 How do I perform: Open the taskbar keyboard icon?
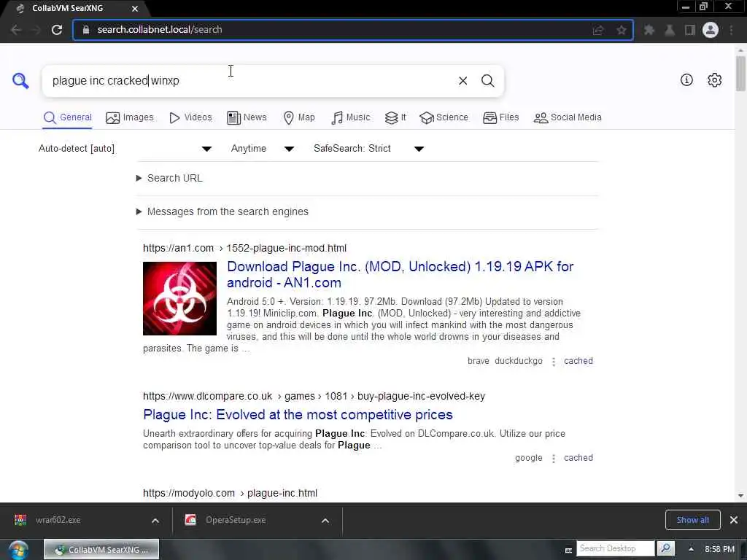pyautogui.click(x=568, y=550)
